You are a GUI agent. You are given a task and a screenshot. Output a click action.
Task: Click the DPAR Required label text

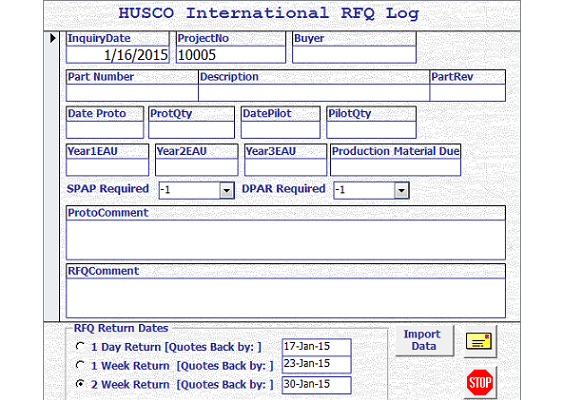point(283,189)
